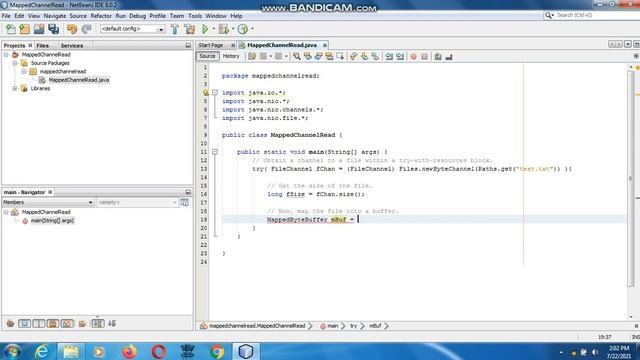
Task: Click the Shift Line Right icon
Action: point(400,56)
